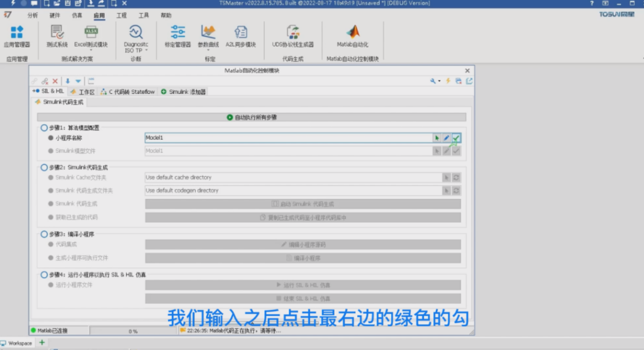Click the 0% progress bar
Image resolution: width=644 pixels, height=350 pixels.
click(133, 330)
